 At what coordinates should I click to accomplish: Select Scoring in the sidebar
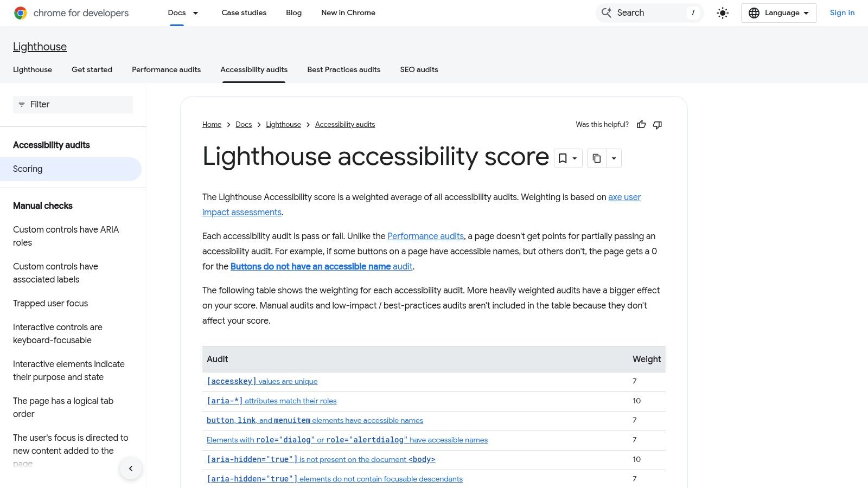tap(28, 169)
